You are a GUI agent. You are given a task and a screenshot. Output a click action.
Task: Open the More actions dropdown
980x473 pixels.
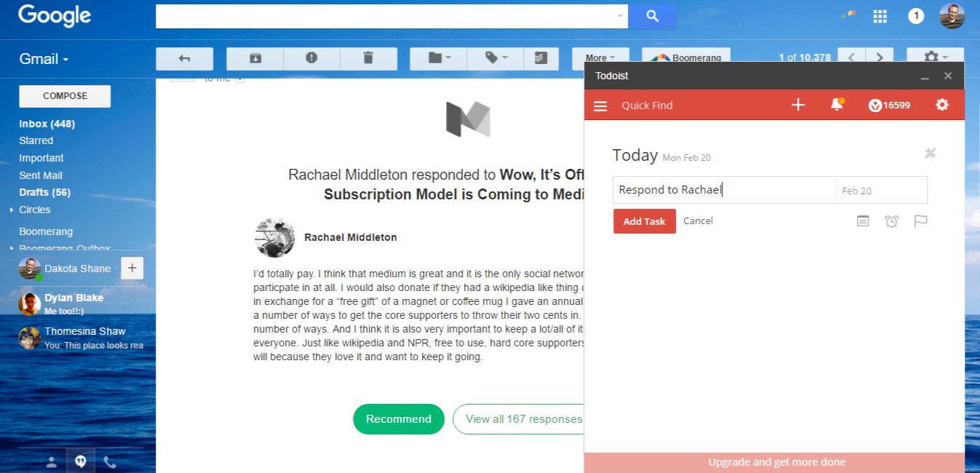(x=600, y=58)
